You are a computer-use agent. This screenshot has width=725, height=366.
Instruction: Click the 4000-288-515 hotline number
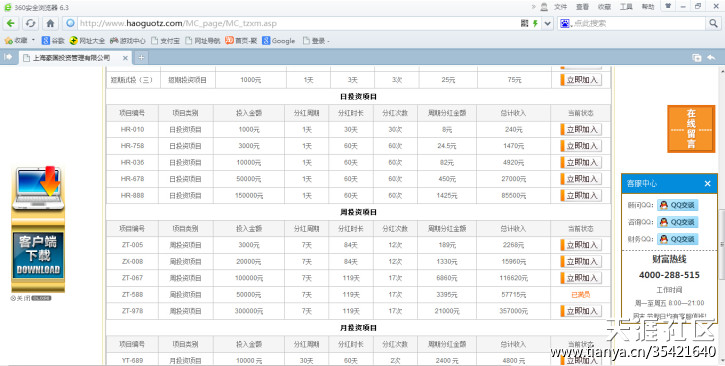click(669, 275)
